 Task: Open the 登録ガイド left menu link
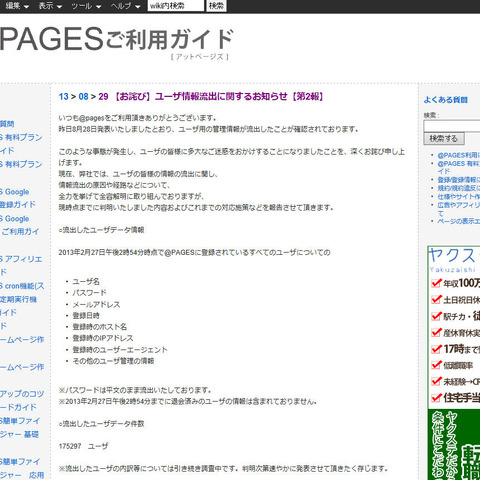click(x=18, y=205)
